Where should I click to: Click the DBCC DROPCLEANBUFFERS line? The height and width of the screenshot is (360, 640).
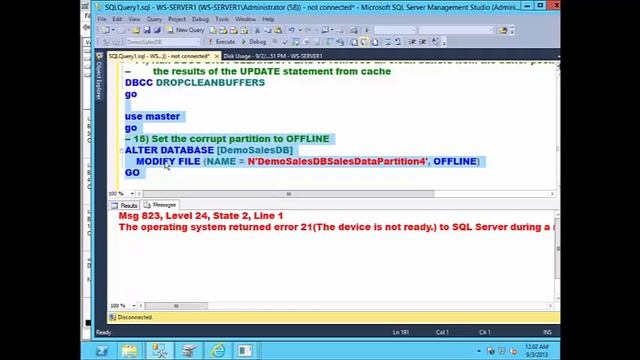195,82
